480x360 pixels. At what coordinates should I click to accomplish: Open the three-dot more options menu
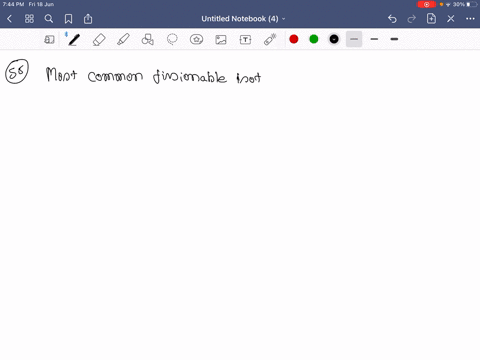(x=470, y=19)
